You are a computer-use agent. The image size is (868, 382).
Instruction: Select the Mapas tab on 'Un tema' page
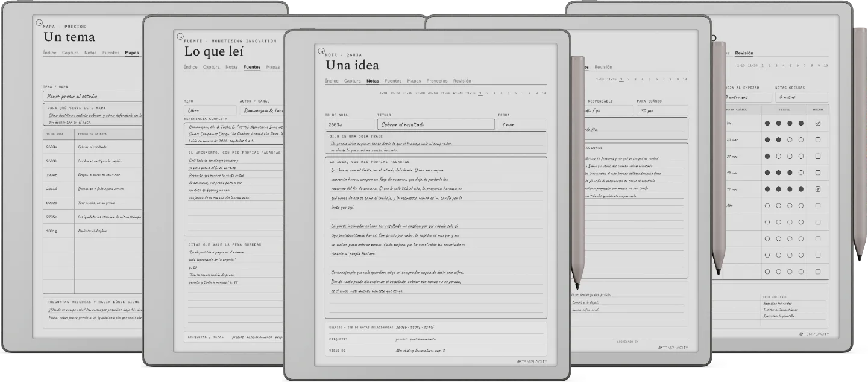pos(131,53)
